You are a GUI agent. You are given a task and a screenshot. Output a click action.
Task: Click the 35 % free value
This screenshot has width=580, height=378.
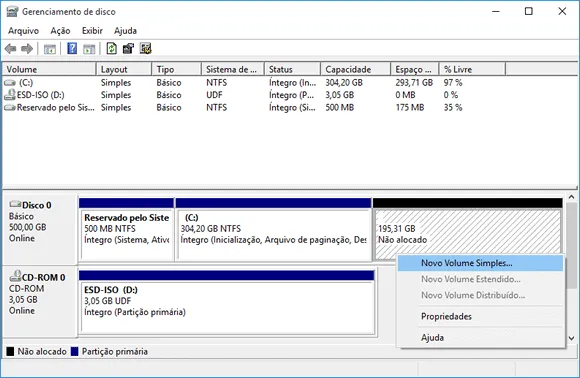coord(453,108)
